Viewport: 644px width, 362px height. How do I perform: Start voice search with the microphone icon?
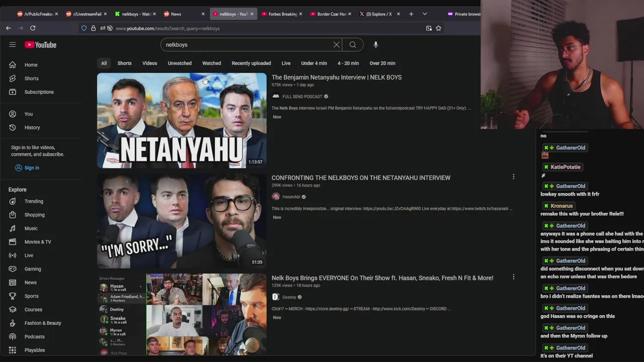[375, 45]
